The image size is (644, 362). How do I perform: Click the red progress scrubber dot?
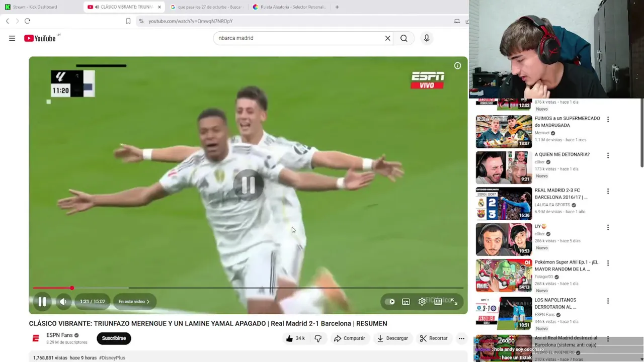72,288
